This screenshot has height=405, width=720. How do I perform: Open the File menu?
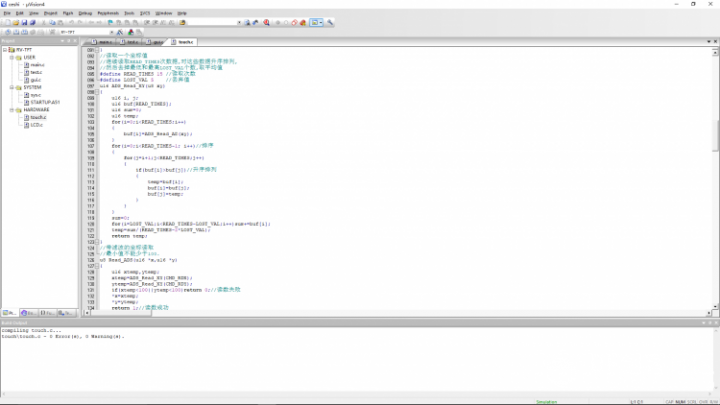click(7, 13)
